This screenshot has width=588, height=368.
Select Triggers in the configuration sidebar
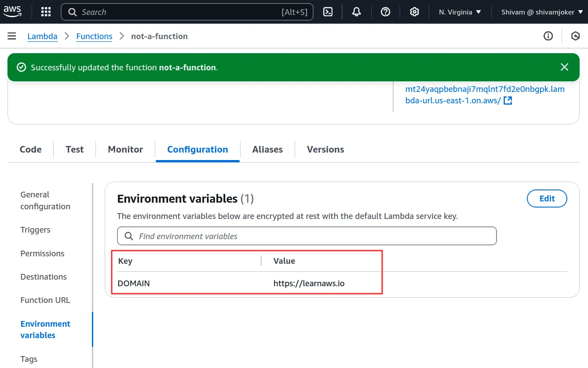pos(35,230)
